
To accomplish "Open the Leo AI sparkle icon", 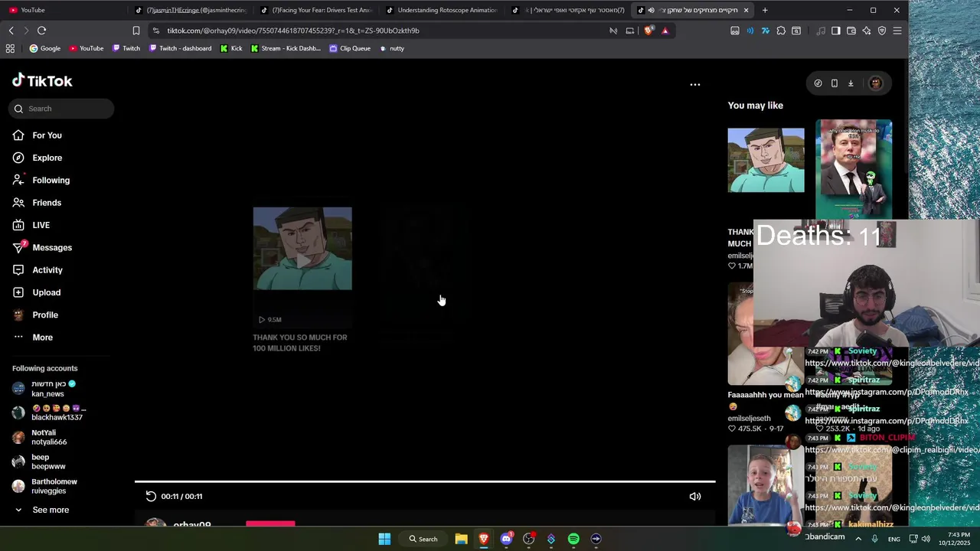I will pyautogui.click(x=866, y=31).
